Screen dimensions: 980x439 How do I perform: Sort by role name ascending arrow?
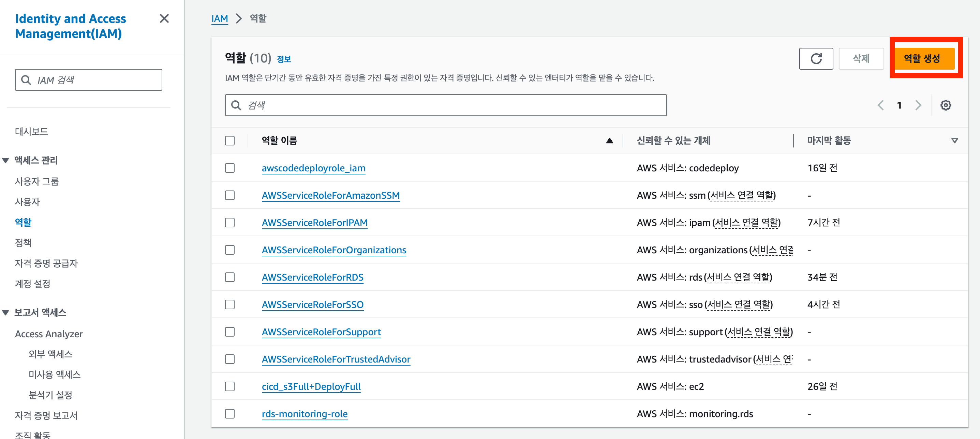[x=609, y=141]
